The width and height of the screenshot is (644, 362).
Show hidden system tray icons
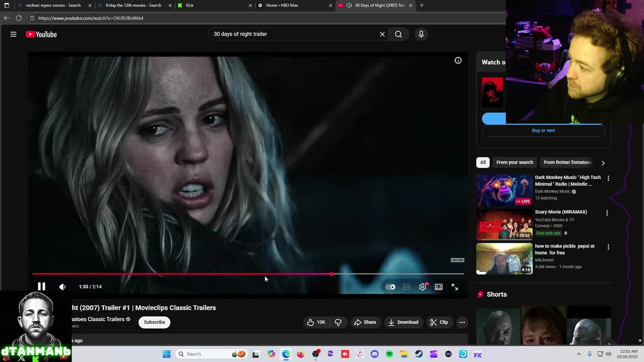coord(579,354)
